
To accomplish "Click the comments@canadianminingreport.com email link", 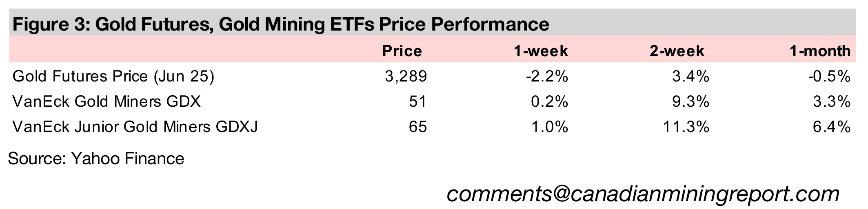I will point(643,194).
